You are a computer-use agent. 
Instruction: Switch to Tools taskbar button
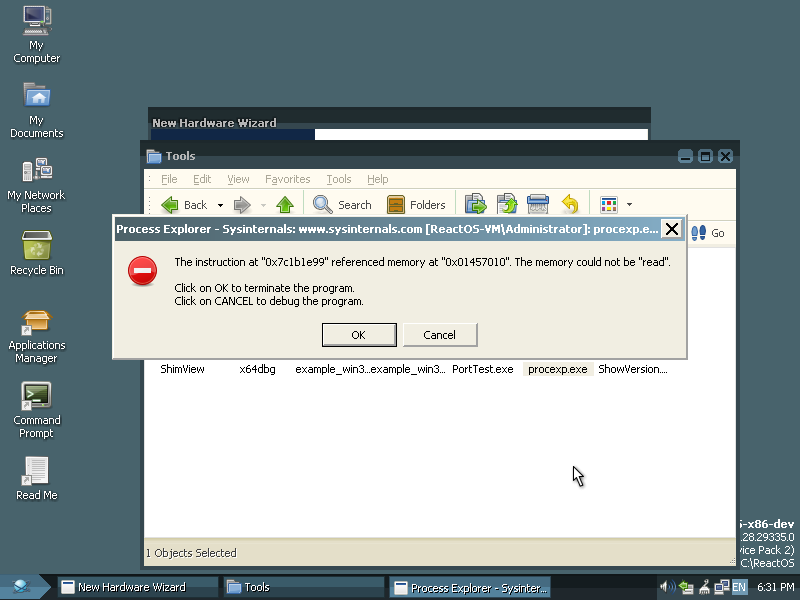(x=304, y=587)
